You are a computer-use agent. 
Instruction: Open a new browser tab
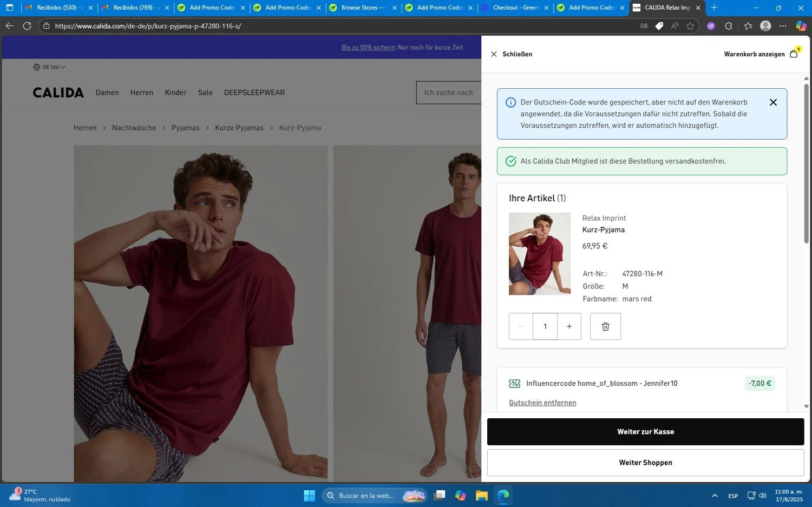pos(714,8)
